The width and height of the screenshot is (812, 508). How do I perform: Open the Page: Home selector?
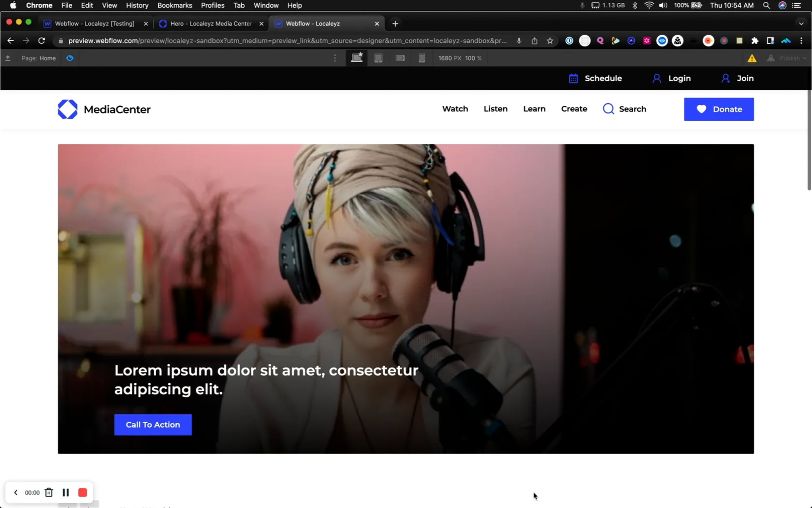click(39, 58)
